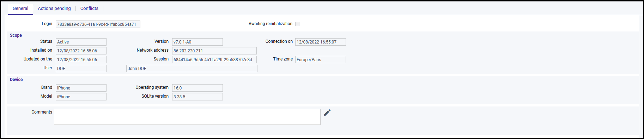Select the Version field v7.0.1-A0
This screenshot has height=139, width=644.
198,42
